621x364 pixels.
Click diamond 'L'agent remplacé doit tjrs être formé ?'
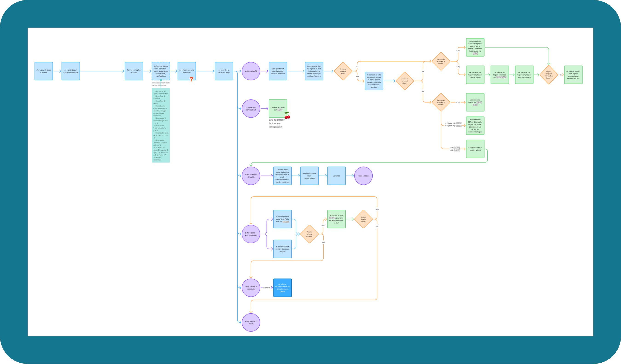point(549,75)
